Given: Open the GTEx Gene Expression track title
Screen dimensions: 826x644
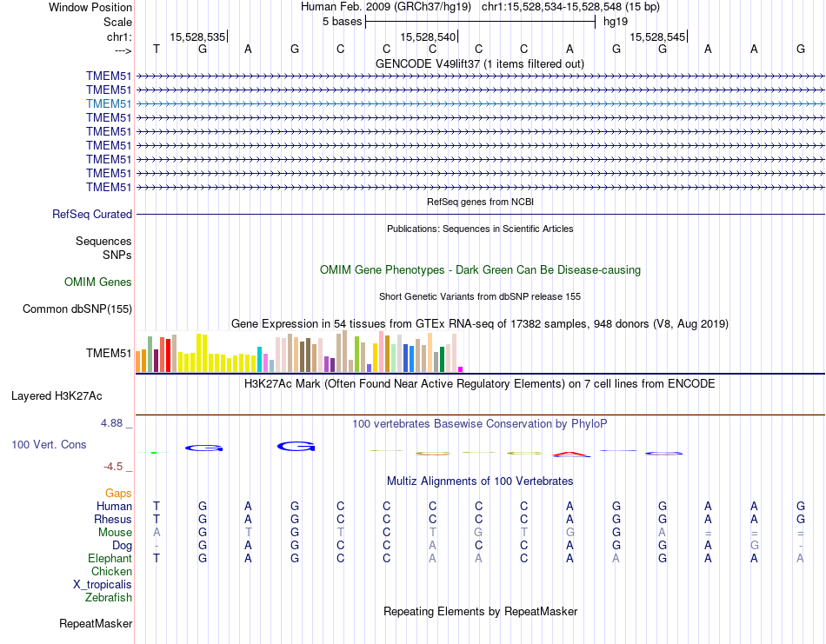Looking at the screenshot, I should coord(480,324).
